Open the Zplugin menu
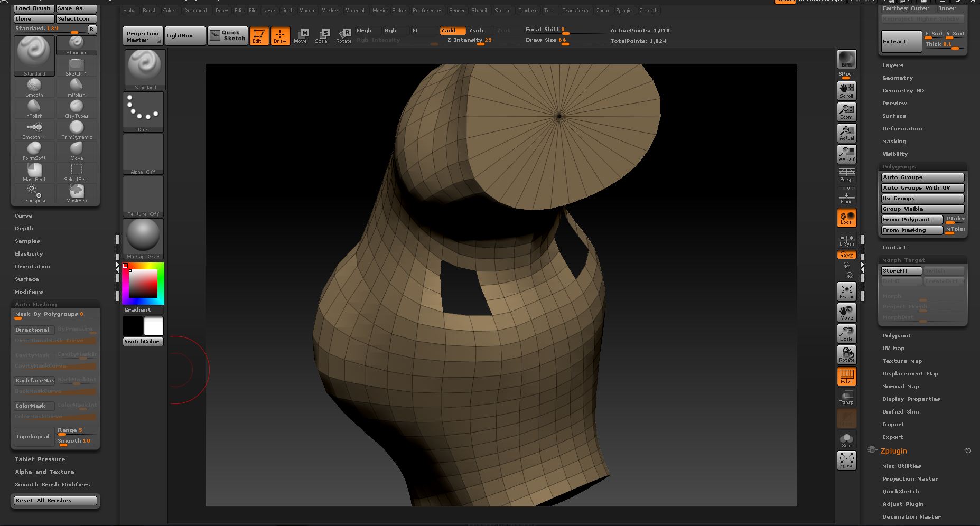980x526 pixels. pyautogui.click(x=624, y=10)
